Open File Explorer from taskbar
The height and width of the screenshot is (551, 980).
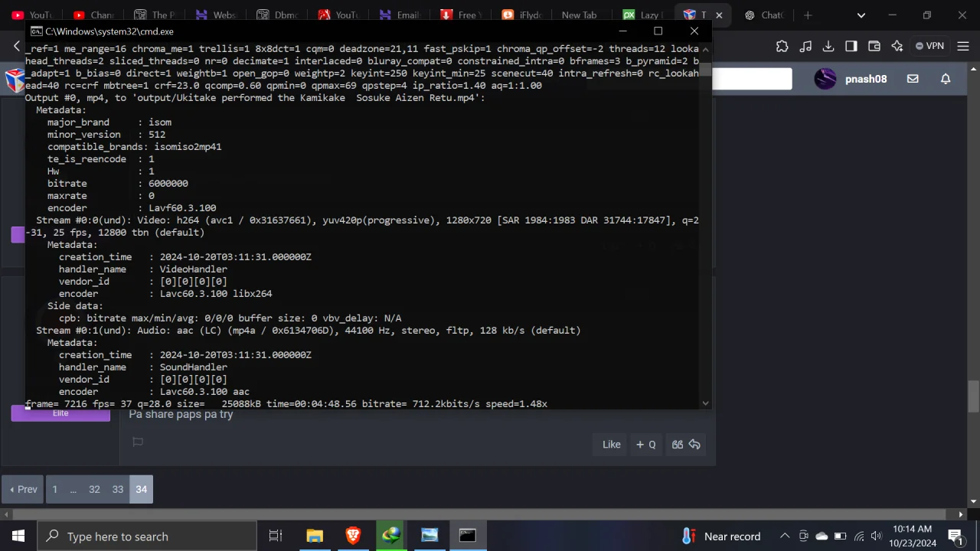315,536
